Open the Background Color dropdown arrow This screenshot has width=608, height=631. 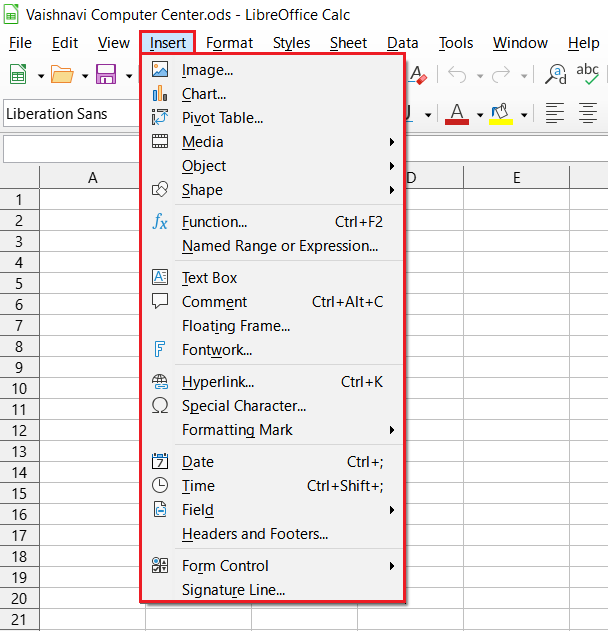[x=523, y=115]
